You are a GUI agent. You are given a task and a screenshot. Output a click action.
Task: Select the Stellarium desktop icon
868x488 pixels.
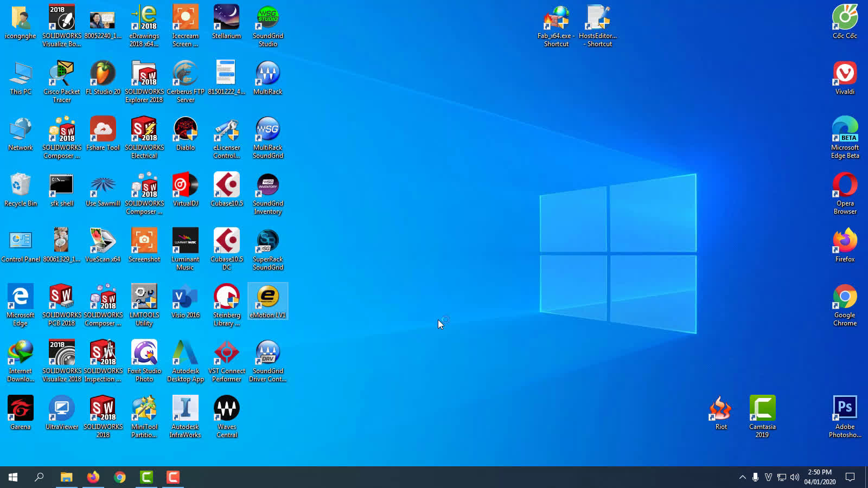pyautogui.click(x=226, y=23)
